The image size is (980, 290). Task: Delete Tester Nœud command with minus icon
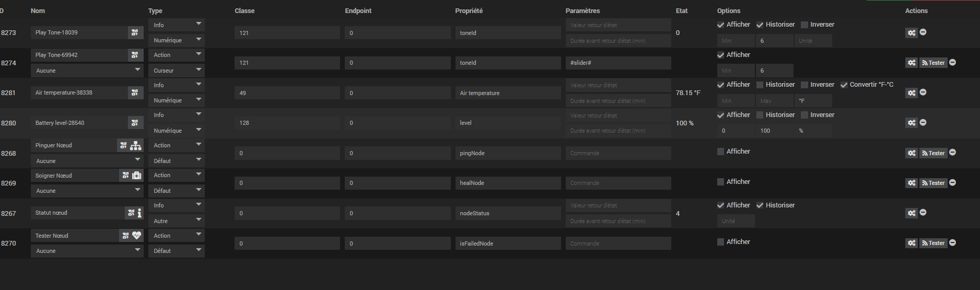tap(952, 242)
